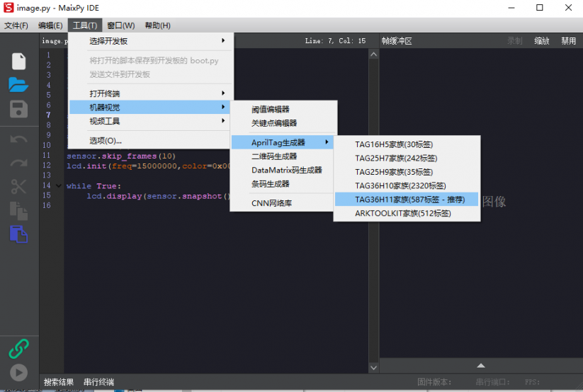Click the FPS status label
The image size is (583, 392).
click(532, 382)
